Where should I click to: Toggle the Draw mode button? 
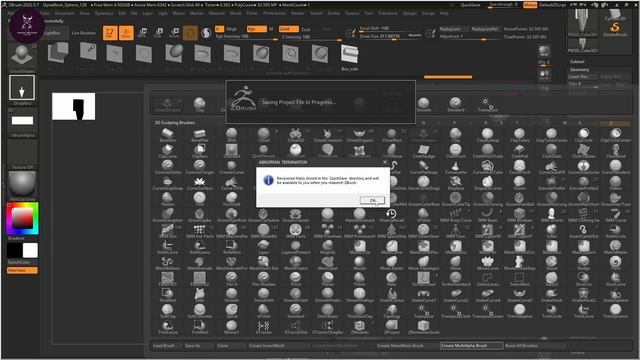tap(126, 33)
